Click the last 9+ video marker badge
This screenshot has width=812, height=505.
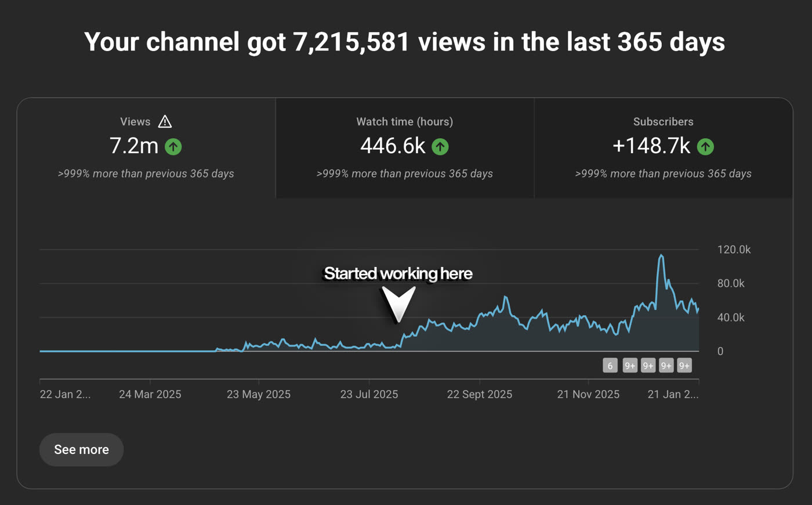click(x=684, y=365)
